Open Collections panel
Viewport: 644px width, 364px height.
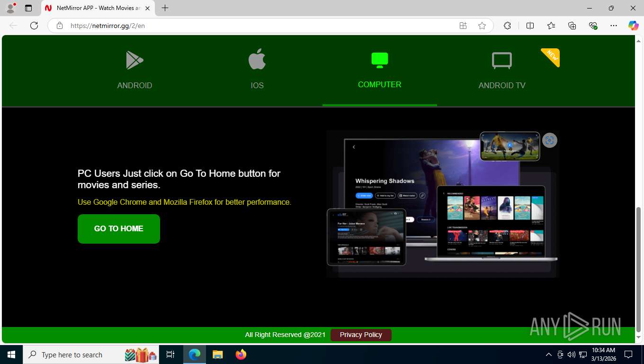pos(572,26)
